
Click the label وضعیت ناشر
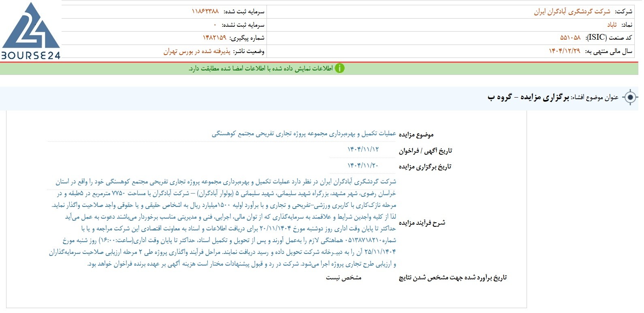point(249,51)
